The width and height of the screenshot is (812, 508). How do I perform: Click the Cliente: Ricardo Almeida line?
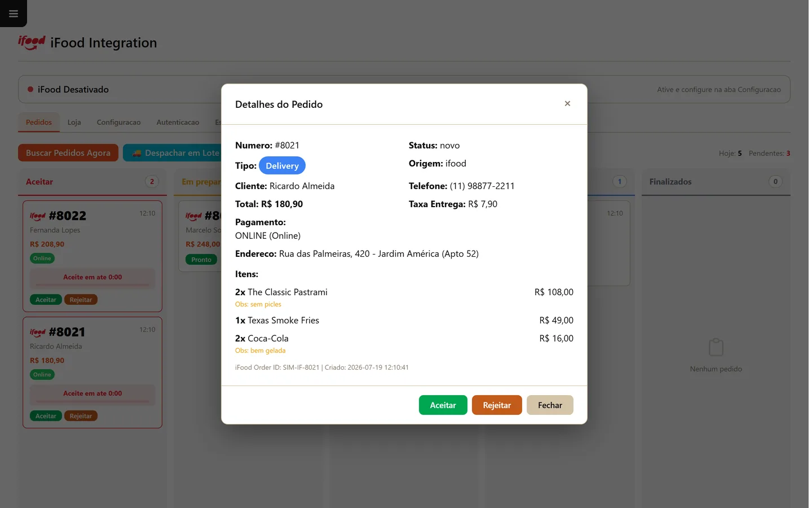tap(285, 186)
